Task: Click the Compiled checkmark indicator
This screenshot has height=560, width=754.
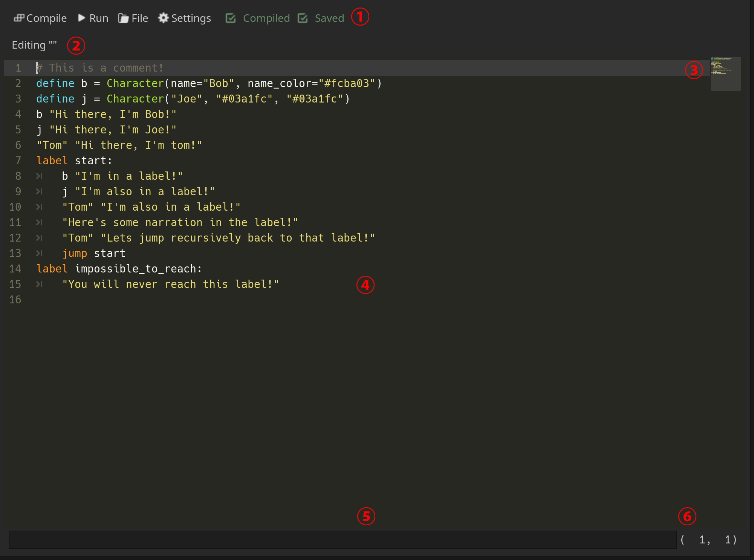Action: pos(231,18)
